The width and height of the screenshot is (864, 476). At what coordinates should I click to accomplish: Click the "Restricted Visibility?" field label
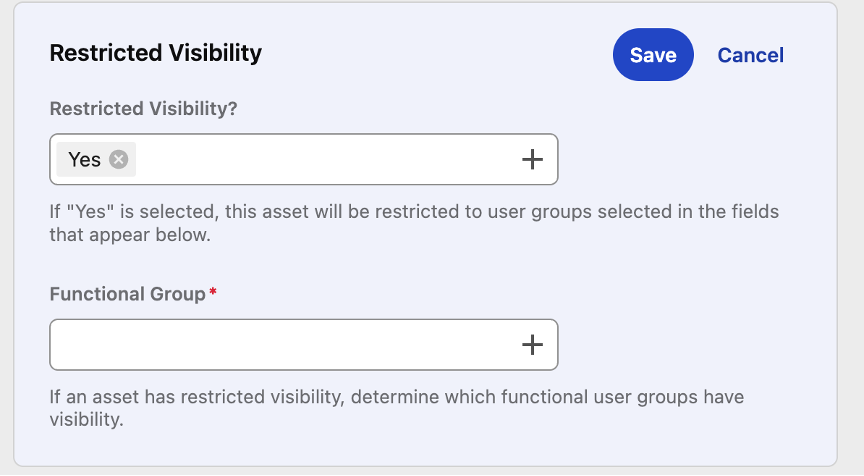pyautogui.click(x=143, y=108)
